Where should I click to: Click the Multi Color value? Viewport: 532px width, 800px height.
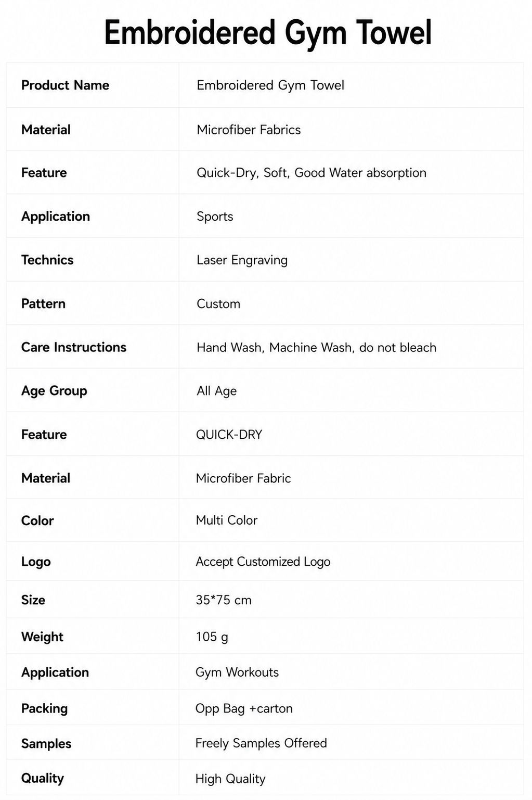(x=226, y=520)
